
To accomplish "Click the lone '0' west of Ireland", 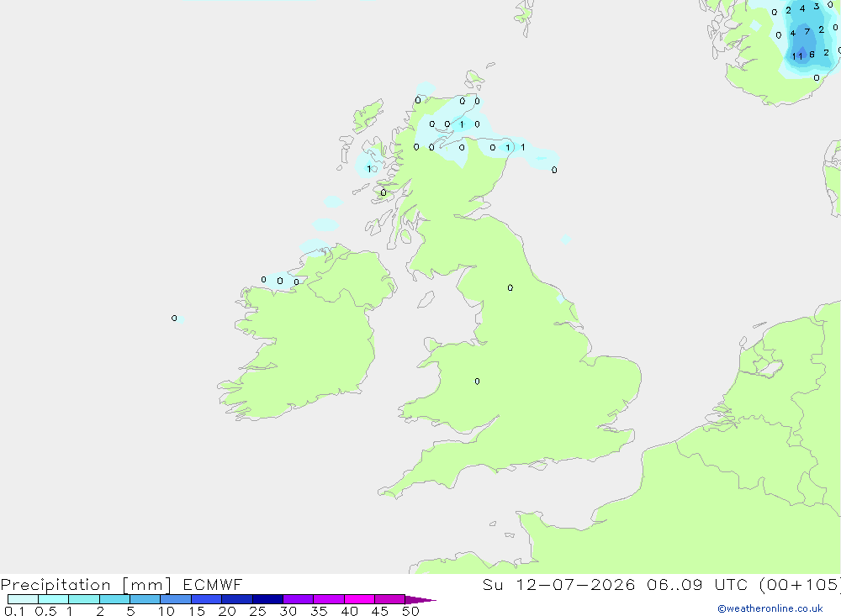I will click(x=174, y=318).
